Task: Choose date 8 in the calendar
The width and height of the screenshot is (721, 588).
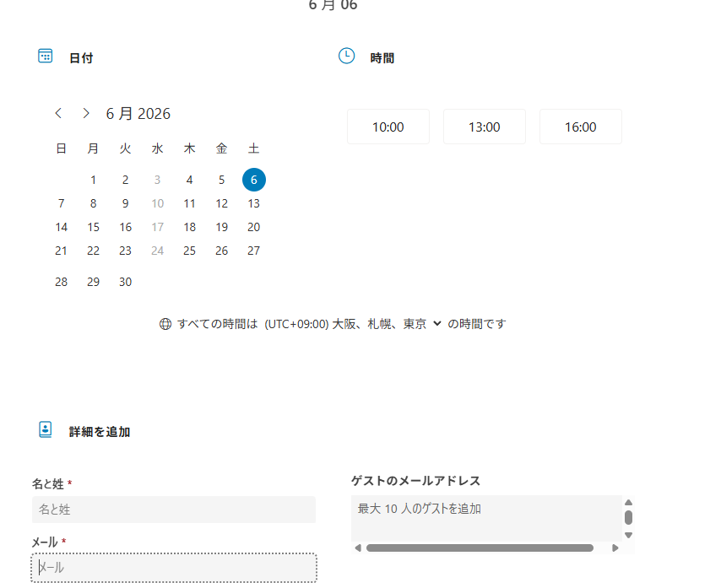Action: (x=94, y=203)
